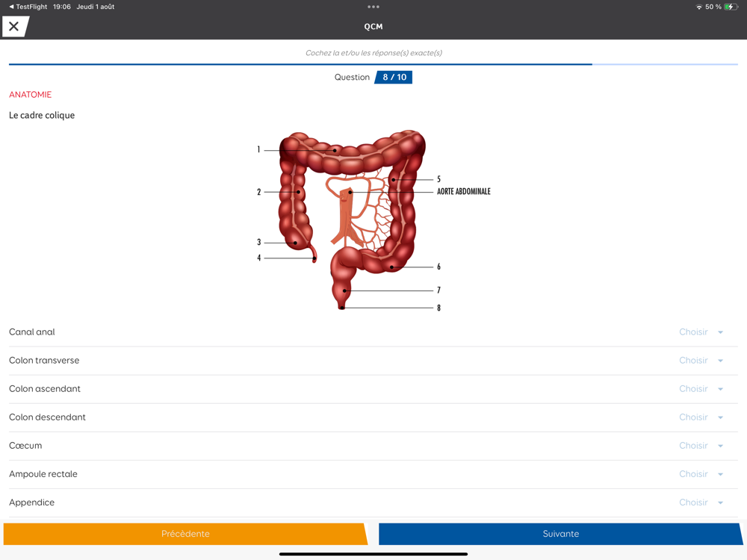
Task: Open the Choisir dropdown for Colon descendant
Action: pos(701,417)
